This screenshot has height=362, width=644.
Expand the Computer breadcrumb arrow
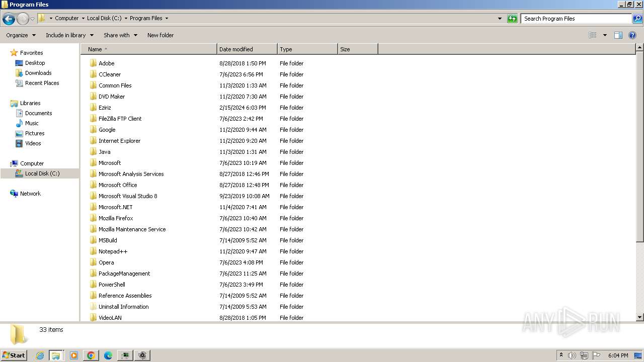[83, 19]
